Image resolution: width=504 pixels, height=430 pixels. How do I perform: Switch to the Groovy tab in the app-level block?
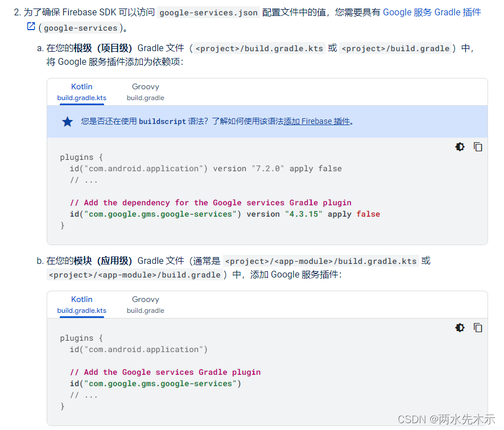[145, 304]
